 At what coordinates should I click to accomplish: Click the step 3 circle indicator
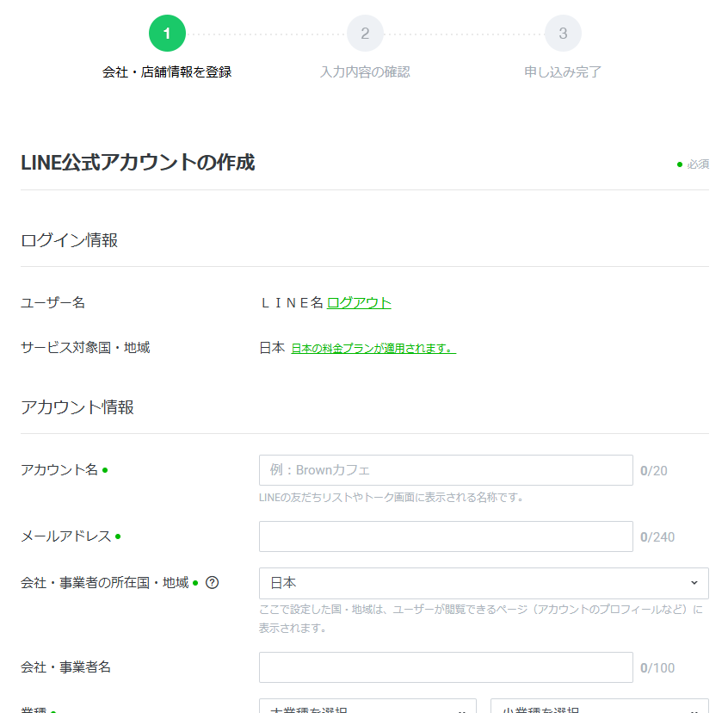pyautogui.click(x=563, y=34)
